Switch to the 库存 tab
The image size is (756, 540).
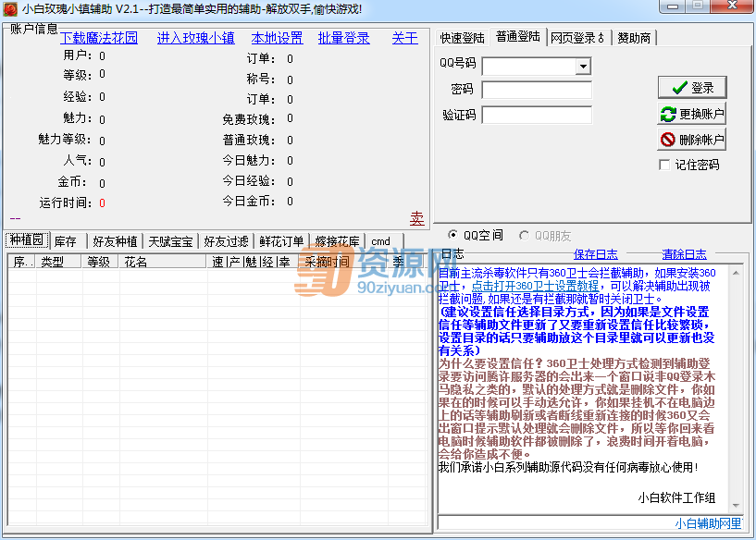[67, 241]
